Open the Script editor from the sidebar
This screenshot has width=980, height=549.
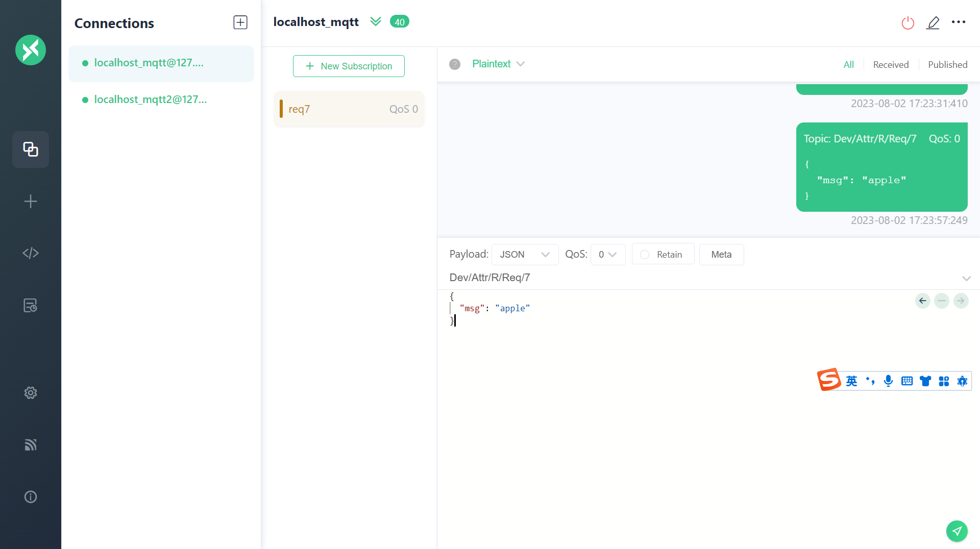30,253
